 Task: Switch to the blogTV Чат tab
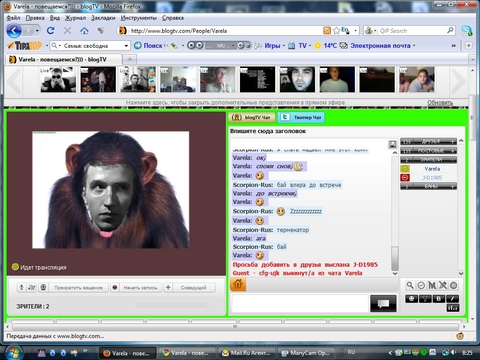(x=252, y=117)
